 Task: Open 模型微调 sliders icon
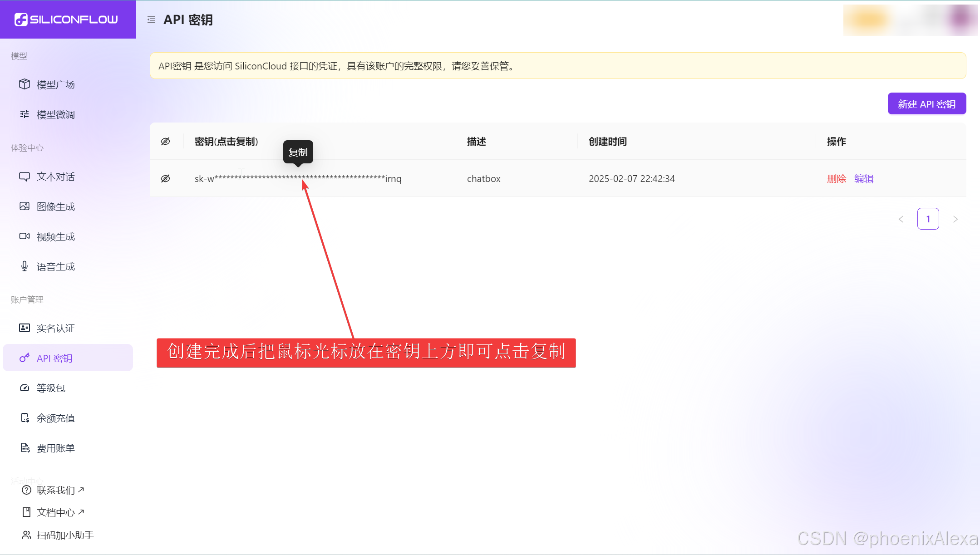click(25, 114)
